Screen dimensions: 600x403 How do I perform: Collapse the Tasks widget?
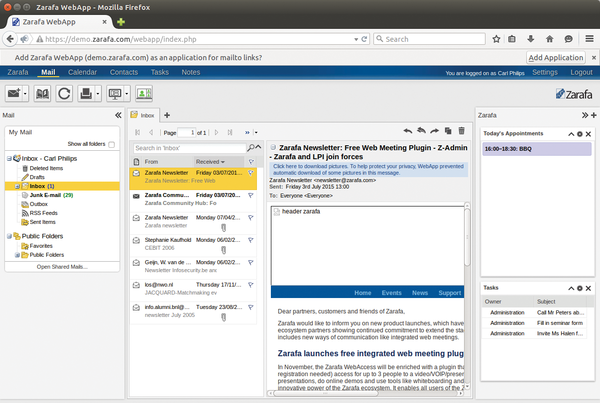pos(571,288)
